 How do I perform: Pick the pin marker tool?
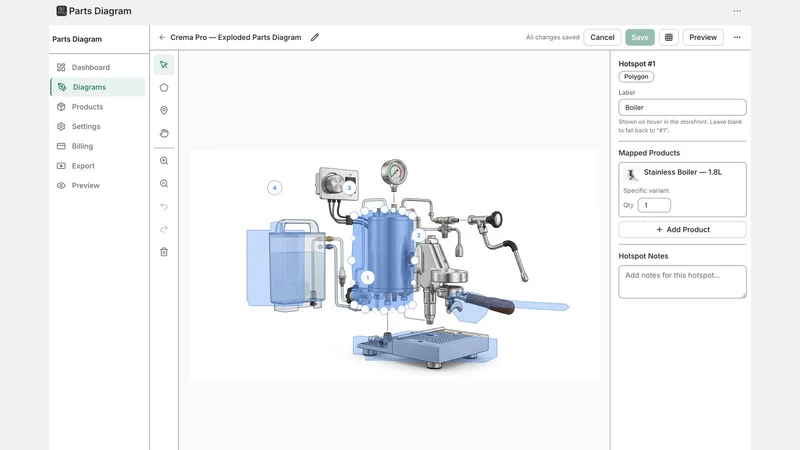pyautogui.click(x=164, y=110)
